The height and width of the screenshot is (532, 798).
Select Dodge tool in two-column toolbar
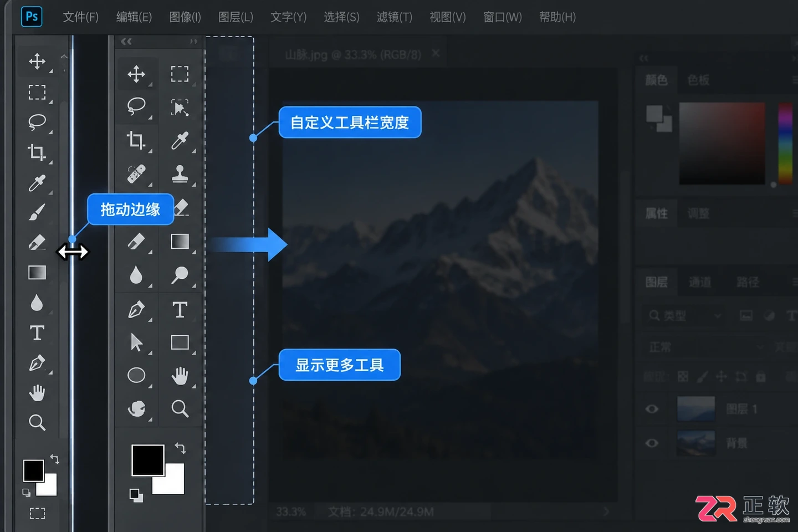click(x=180, y=275)
